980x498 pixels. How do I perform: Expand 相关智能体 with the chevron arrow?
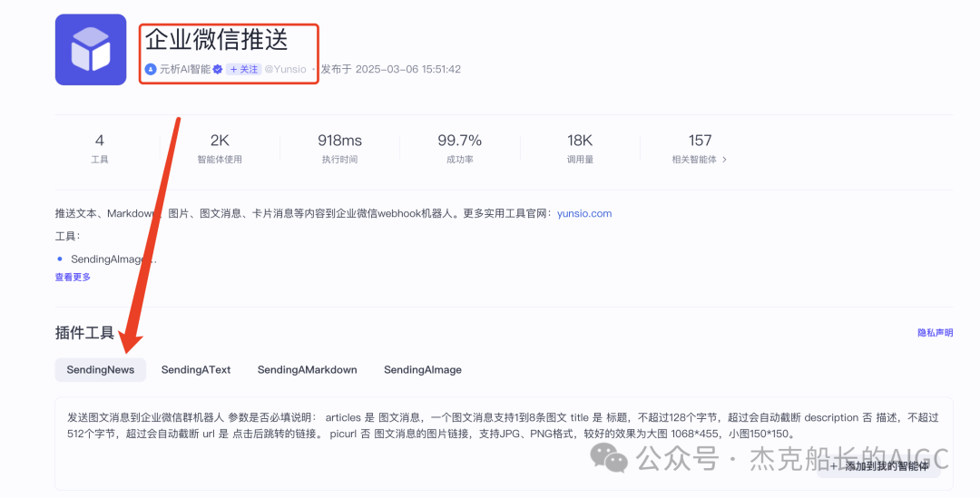(724, 160)
